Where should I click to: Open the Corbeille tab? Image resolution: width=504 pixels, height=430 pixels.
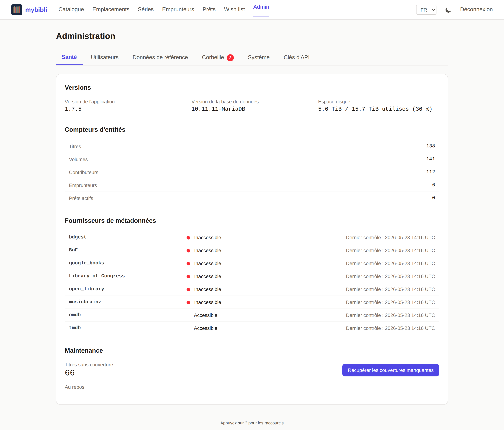218,57
